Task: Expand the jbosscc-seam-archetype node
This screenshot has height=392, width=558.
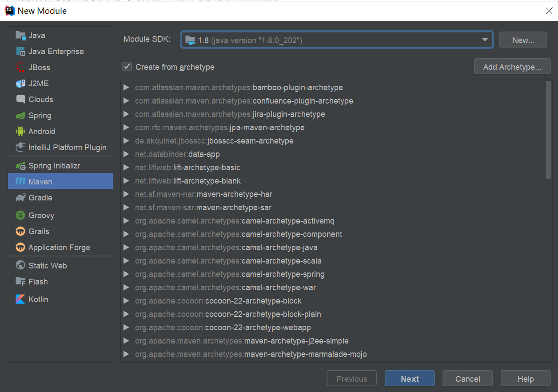Action: coord(126,141)
